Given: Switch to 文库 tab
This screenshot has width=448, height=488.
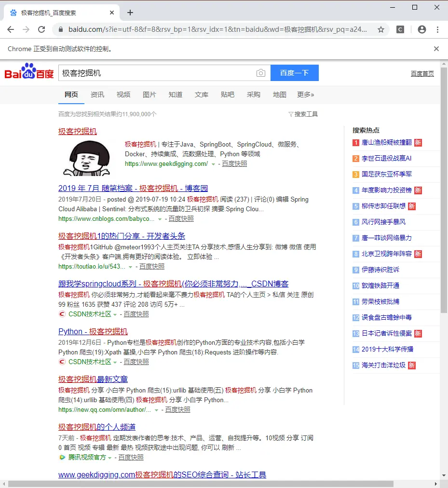Looking at the screenshot, I should click(x=202, y=95).
